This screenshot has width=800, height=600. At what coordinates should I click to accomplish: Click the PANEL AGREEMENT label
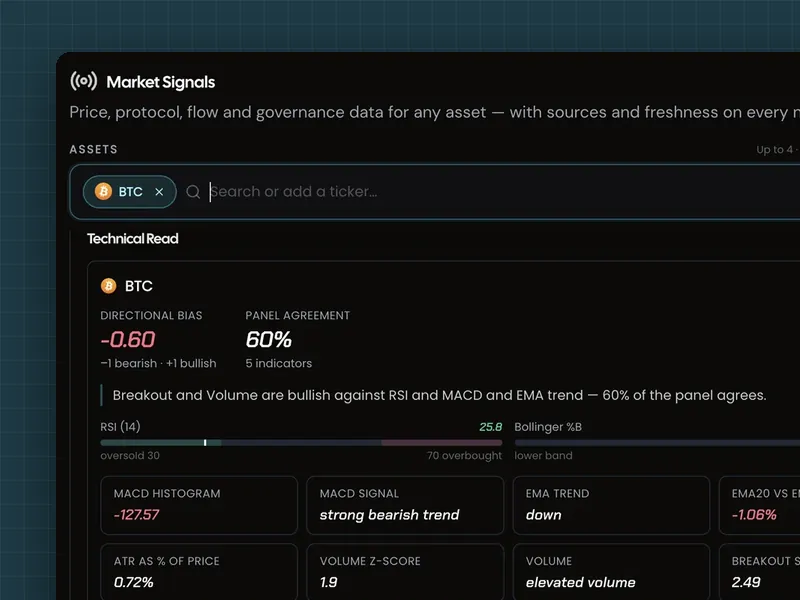[297, 315]
